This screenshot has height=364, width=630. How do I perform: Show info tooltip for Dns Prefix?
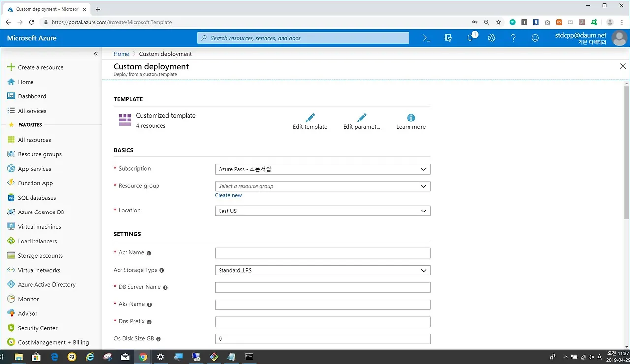tap(149, 322)
